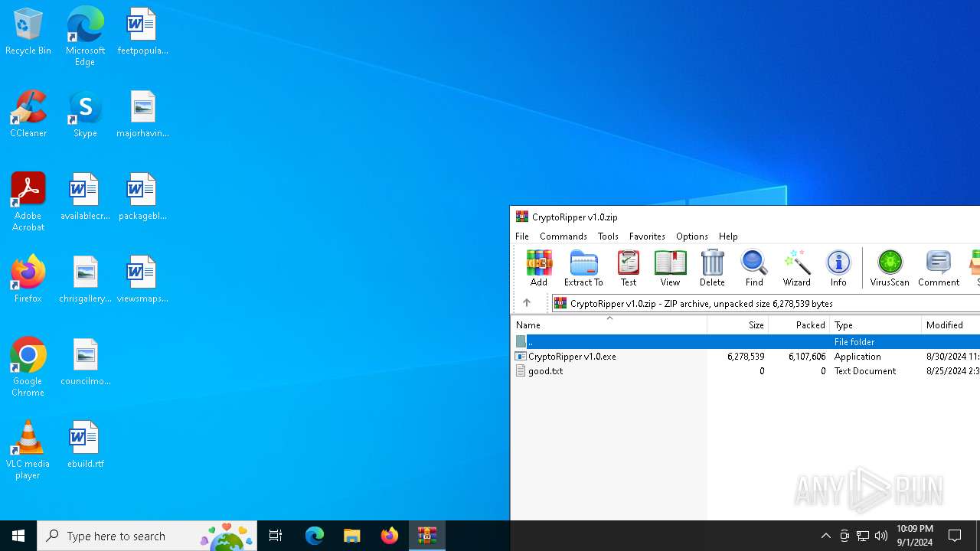
Task: Sort files by Name column header
Action: pyautogui.click(x=609, y=325)
